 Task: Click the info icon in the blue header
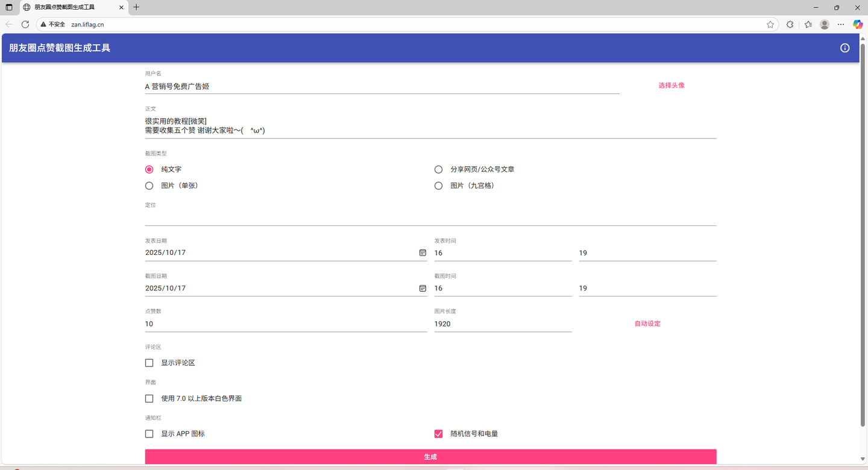coord(844,48)
